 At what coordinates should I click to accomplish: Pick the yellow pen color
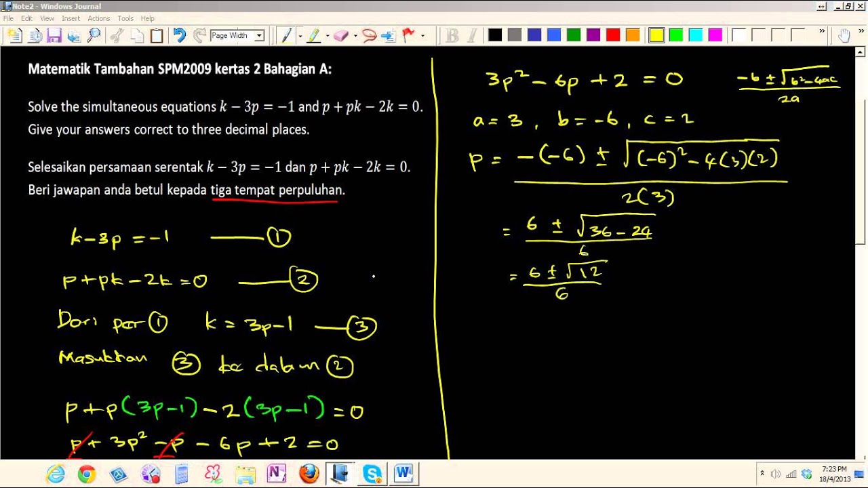tap(656, 35)
